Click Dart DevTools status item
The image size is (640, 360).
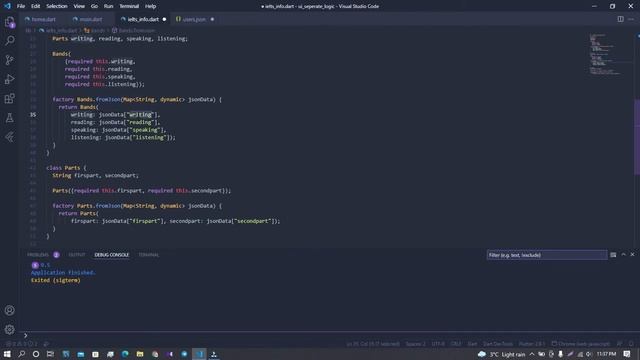pos(498,344)
